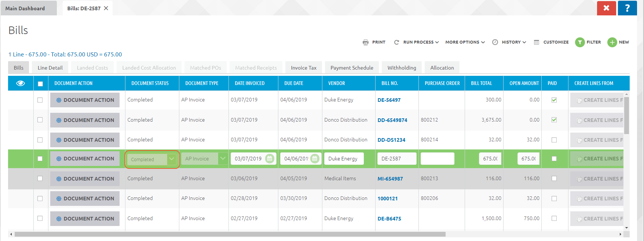Switch to the Line Detail tab
The image size is (644, 241).
[x=50, y=68]
